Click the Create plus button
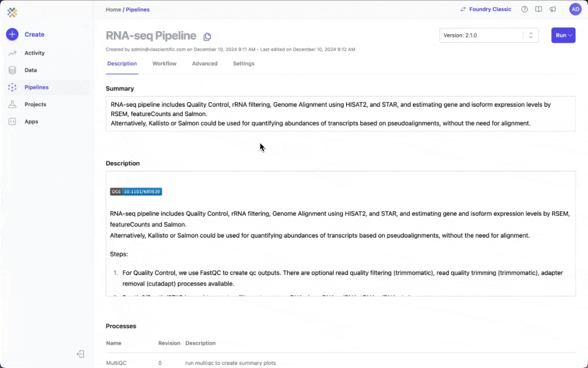Image resolution: width=588 pixels, height=368 pixels. click(x=12, y=34)
